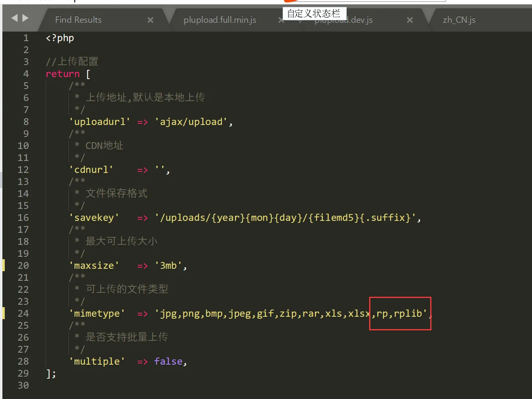Image resolution: width=532 pixels, height=399 pixels.
Task: Click the 'ajax/upload' value
Action: 191,122
